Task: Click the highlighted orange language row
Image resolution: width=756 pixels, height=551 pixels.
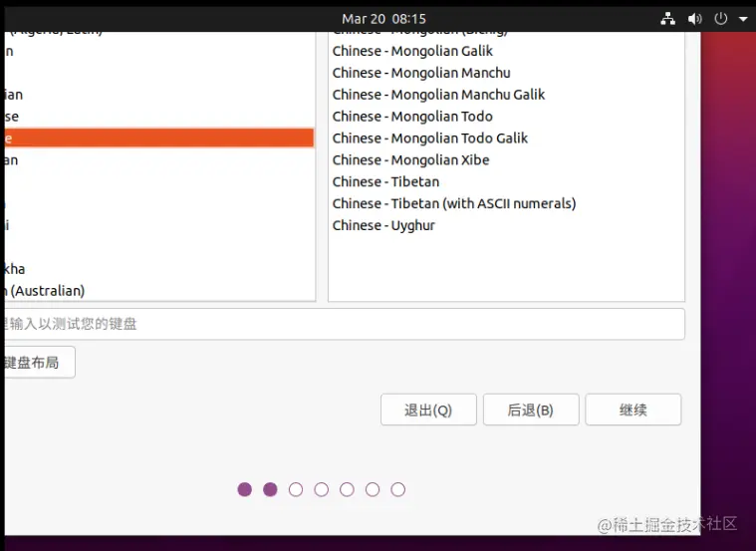Action: click(159, 138)
